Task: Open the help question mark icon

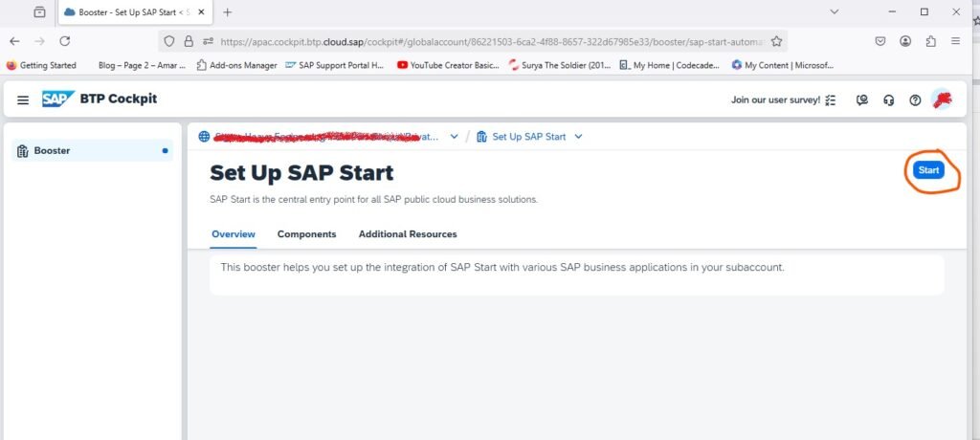Action: [x=915, y=100]
